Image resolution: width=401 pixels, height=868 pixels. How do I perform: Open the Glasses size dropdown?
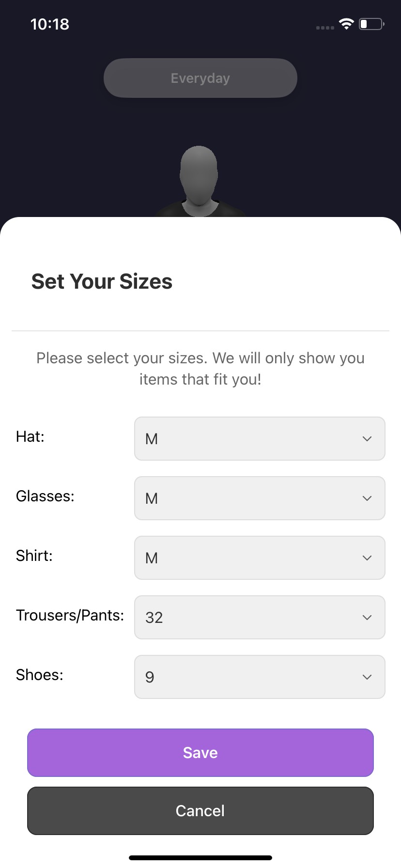tap(260, 498)
